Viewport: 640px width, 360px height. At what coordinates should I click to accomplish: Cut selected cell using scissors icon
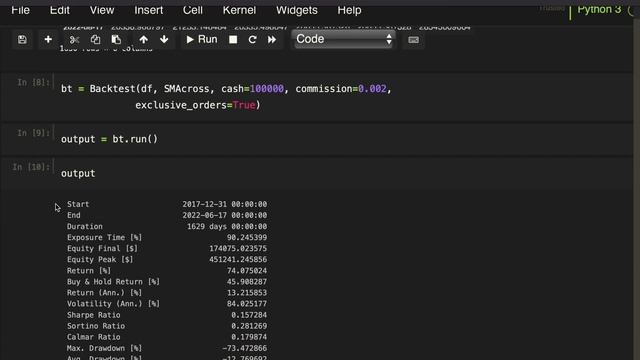point(74,40)
